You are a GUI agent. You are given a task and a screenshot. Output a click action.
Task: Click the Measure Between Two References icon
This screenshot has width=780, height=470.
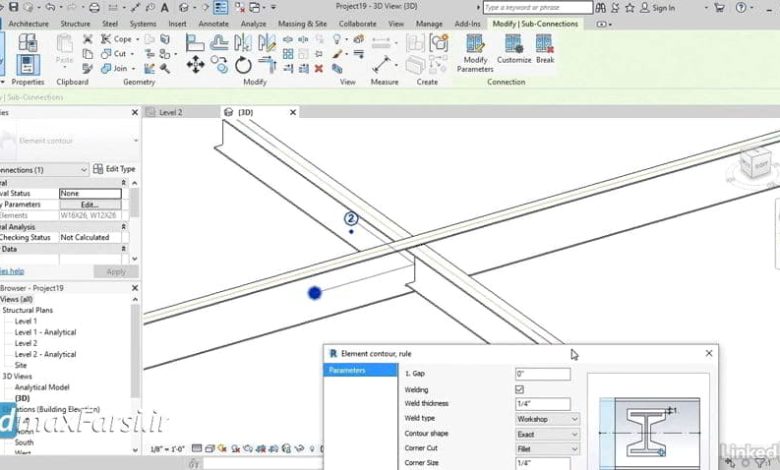[x=381, y=65]
